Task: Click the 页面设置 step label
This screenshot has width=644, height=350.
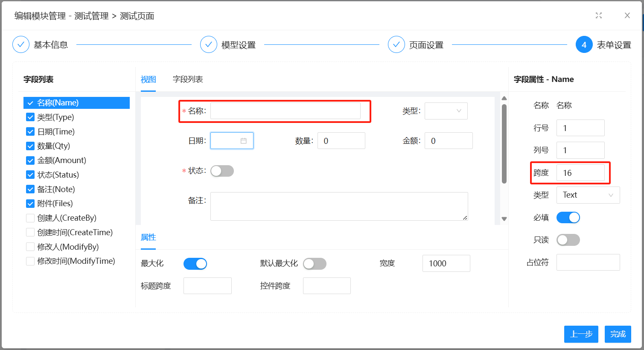Action: [x=426, y=45]
